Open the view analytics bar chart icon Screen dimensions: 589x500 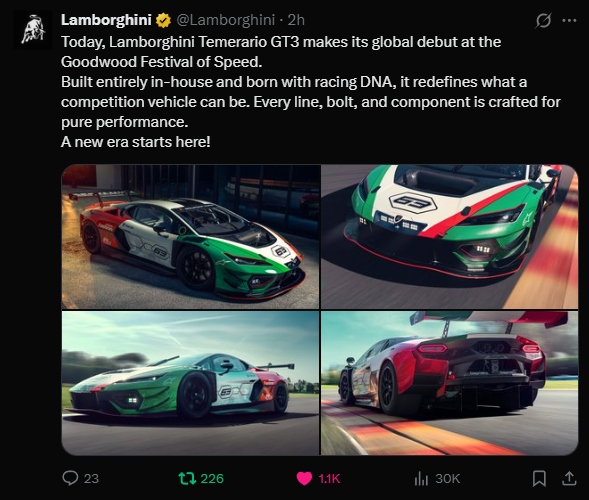pyautogui.click(x=421, y=479)
